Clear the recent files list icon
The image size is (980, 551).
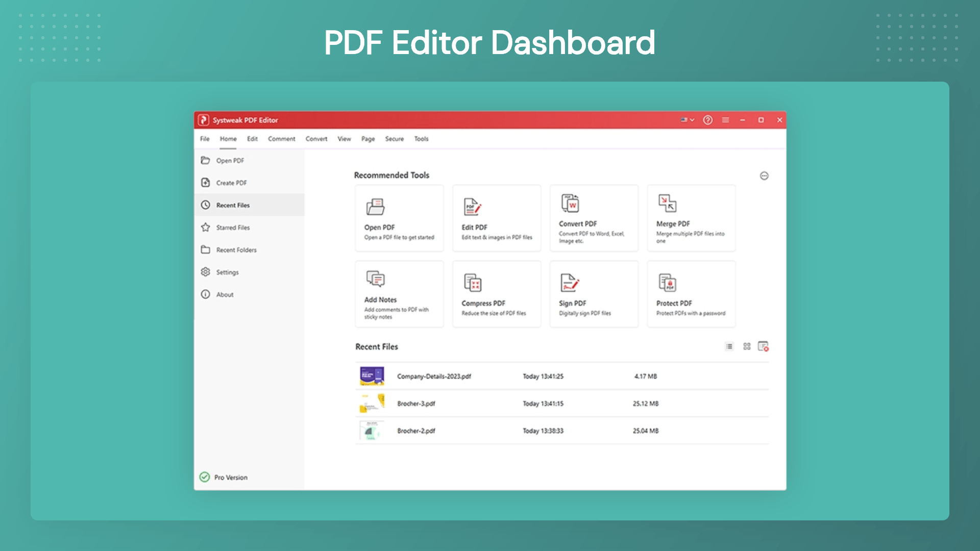(764, 346)
